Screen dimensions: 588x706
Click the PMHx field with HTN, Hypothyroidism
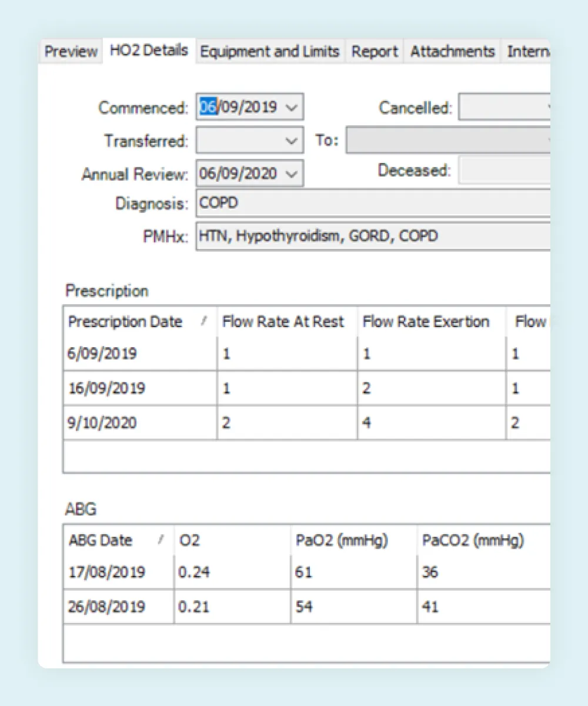coord(373,237)
